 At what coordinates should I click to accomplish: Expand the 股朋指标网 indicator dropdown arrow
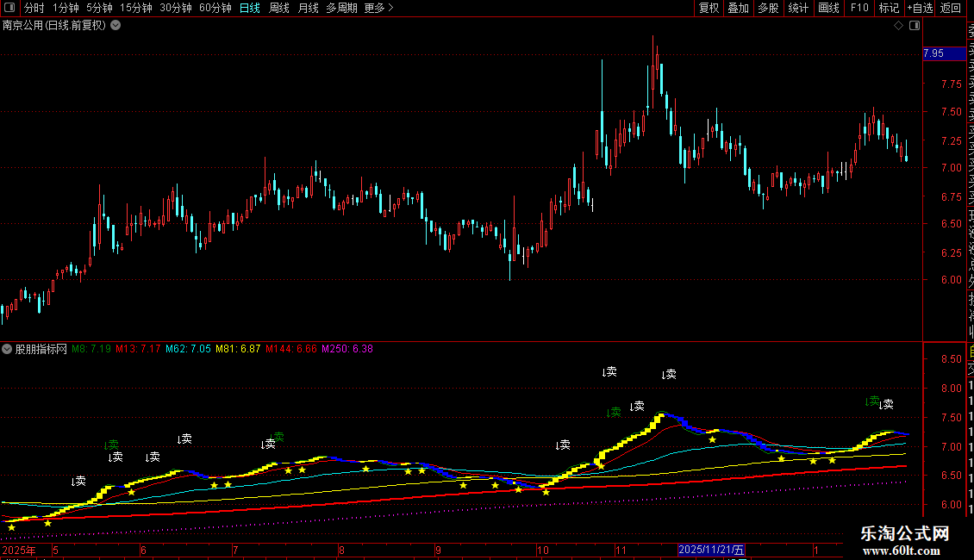click(x=7, y=349)
